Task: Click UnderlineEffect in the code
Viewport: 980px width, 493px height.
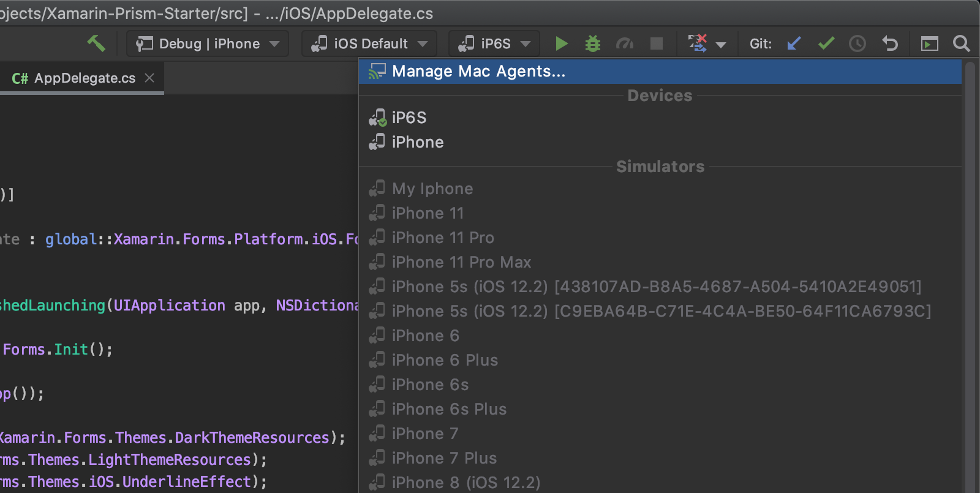Action: 187,482
